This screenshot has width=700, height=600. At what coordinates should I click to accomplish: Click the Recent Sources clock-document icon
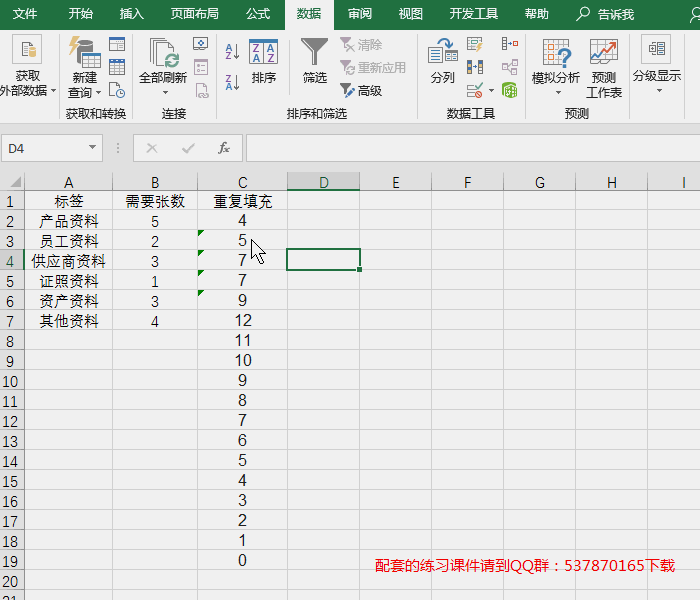(117, 90)
